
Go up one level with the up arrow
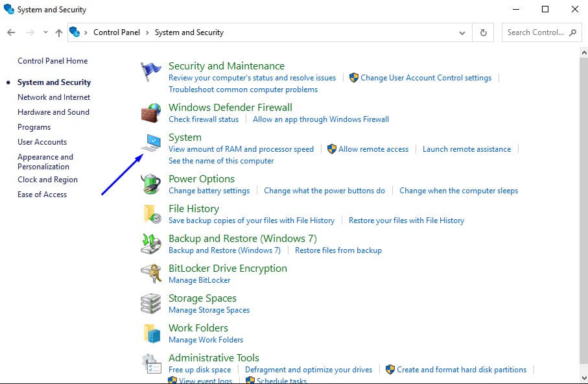(x=59, y=32)
